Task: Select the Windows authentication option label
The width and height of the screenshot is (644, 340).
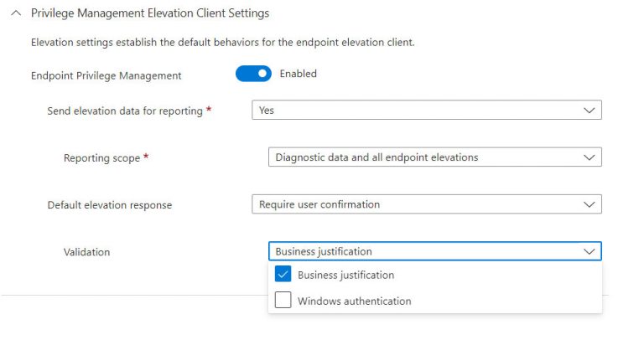Action: pyautogui.click(x=354, y=301)
